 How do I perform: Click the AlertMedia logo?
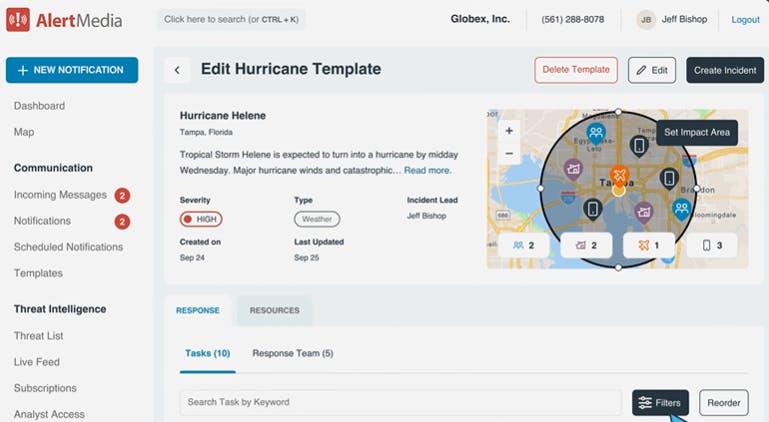point(65,20)
